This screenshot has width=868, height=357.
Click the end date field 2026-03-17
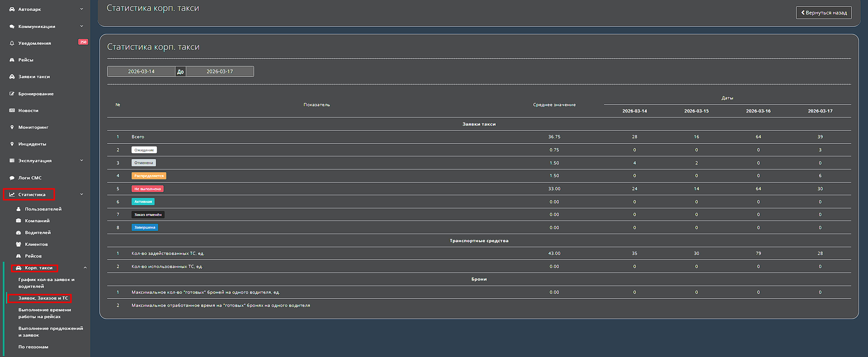click(220, 71)
